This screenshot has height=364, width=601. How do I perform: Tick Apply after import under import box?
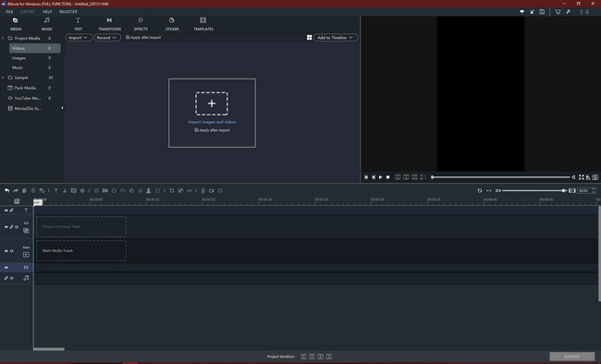click(196, 130)
